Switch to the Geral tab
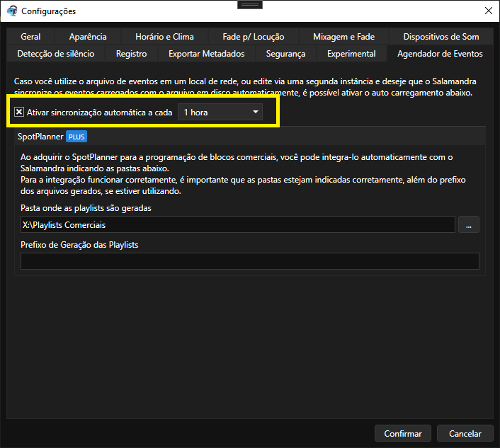Viewport: 500px width, 448px height. point(30,37)
